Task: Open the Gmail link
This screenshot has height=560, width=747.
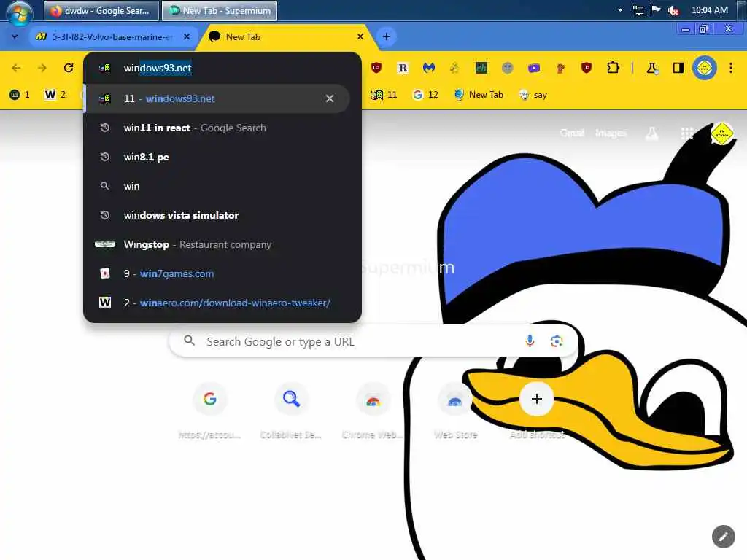Action: click(572, 133)
